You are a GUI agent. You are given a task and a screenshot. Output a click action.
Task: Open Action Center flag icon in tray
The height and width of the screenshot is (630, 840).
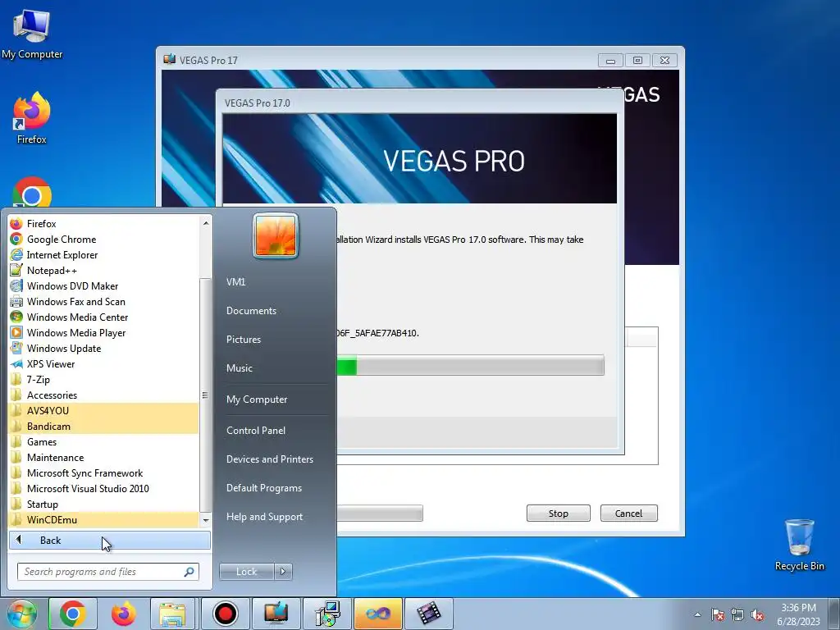(717, 614)
